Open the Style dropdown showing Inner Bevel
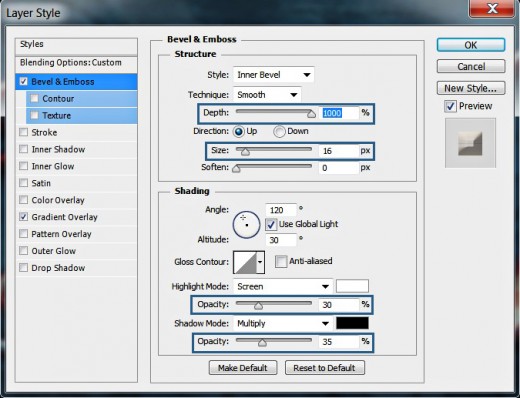Viewport: 520px width, 398px height. click(273, 75)
